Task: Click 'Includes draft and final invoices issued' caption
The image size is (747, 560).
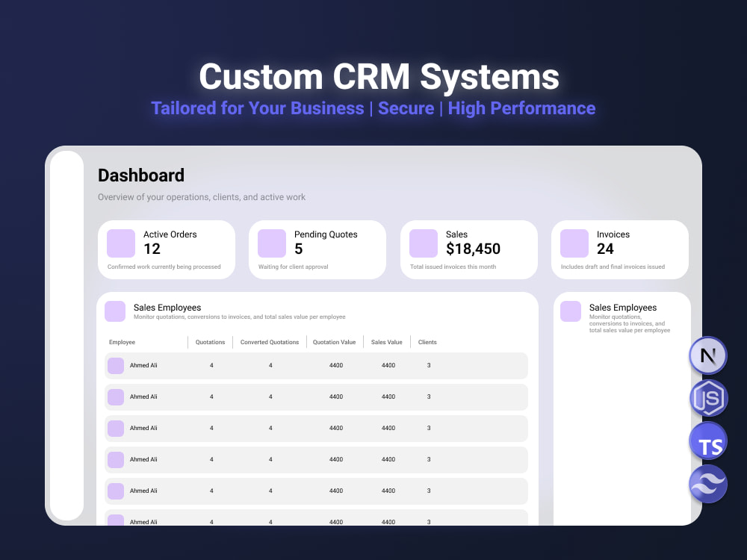Action: 613,267
